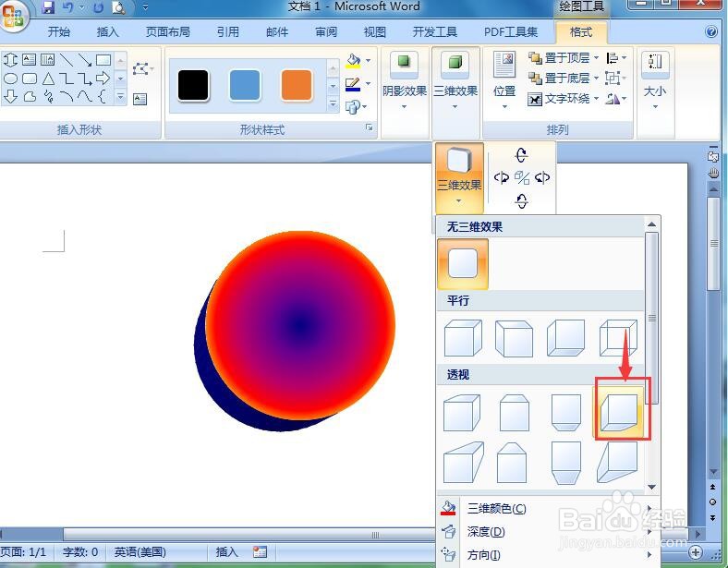The width and height of the screenshot is (728, 568).
Task: Click the Office button
Action: (x=13, y=16)
